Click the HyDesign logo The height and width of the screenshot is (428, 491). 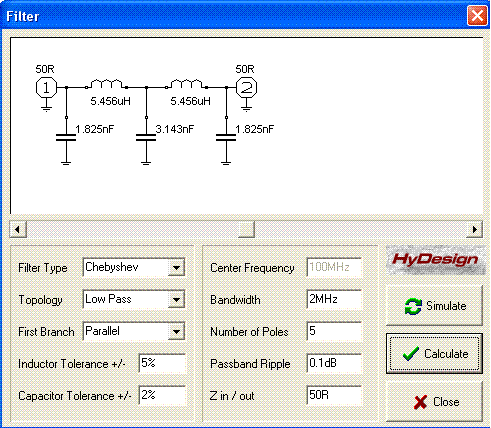pyautogui.click(x=435, y=260)
